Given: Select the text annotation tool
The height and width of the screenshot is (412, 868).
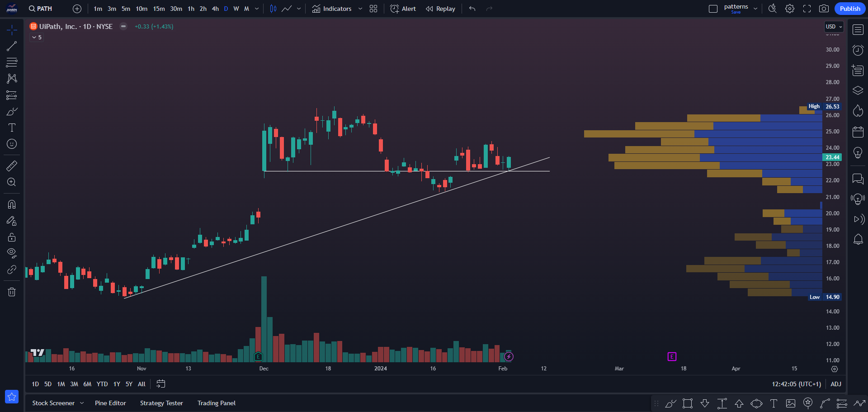Looking at the screenshot, I should coord(12,128).
